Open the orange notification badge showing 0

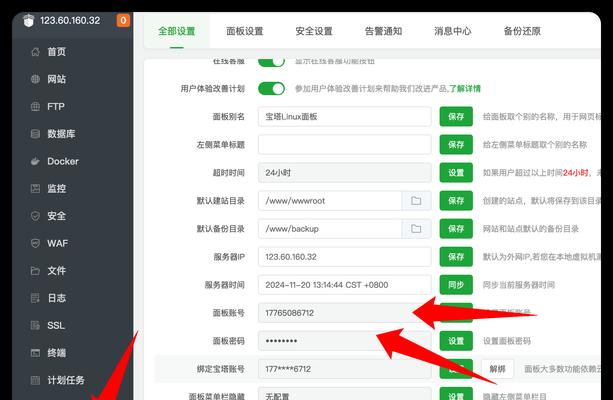123,20
